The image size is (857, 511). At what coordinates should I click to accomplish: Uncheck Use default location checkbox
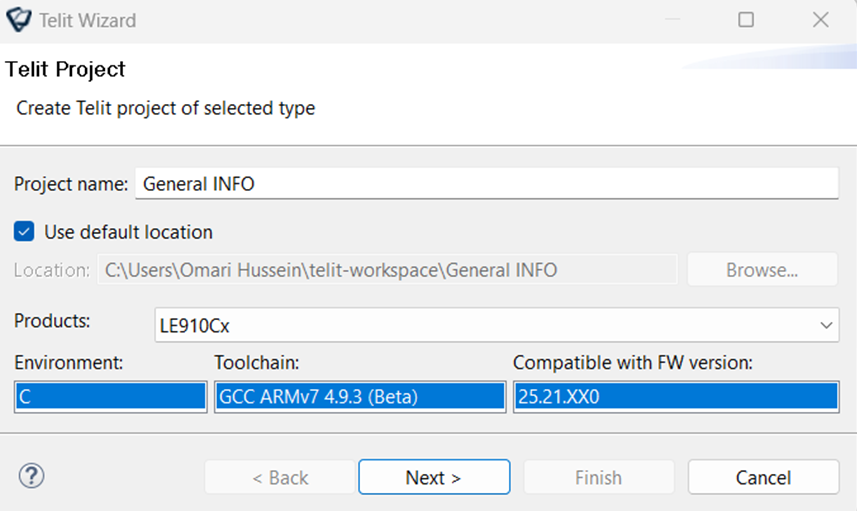coord(24,231)
